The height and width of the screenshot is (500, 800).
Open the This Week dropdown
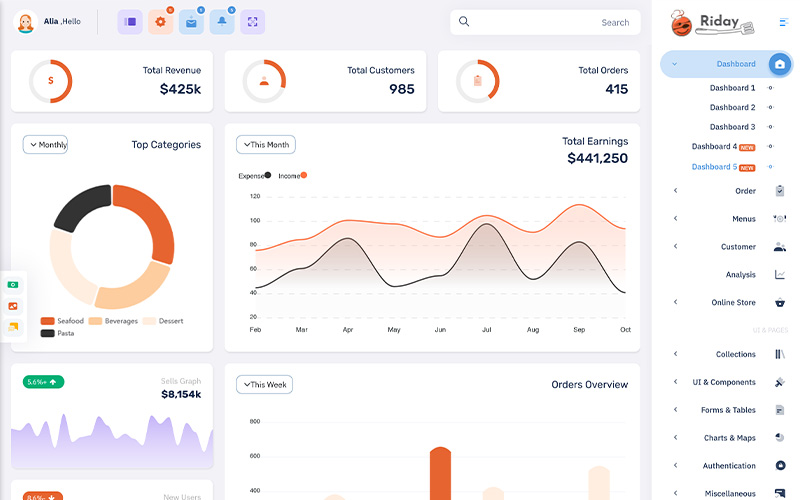pos(264,385)
